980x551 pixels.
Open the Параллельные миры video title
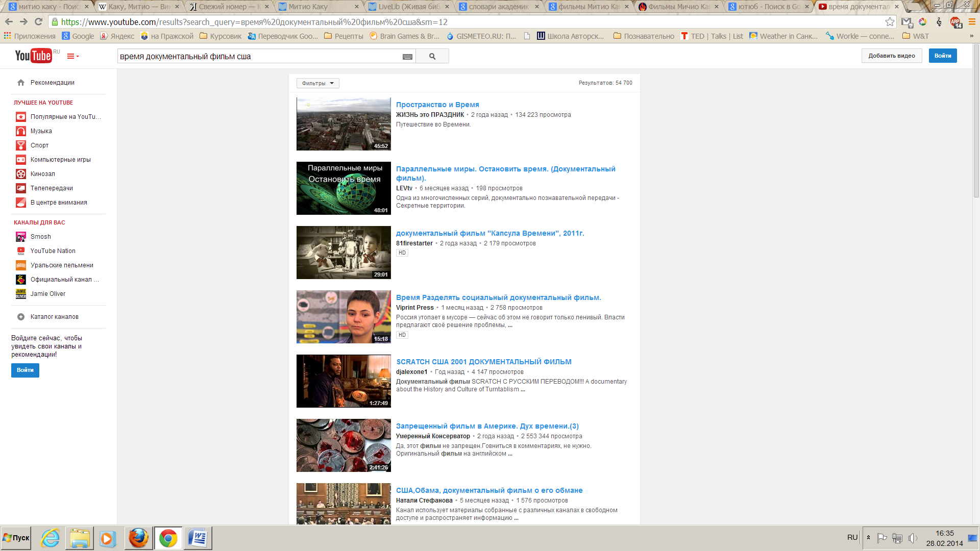click(x=505, y=173)
